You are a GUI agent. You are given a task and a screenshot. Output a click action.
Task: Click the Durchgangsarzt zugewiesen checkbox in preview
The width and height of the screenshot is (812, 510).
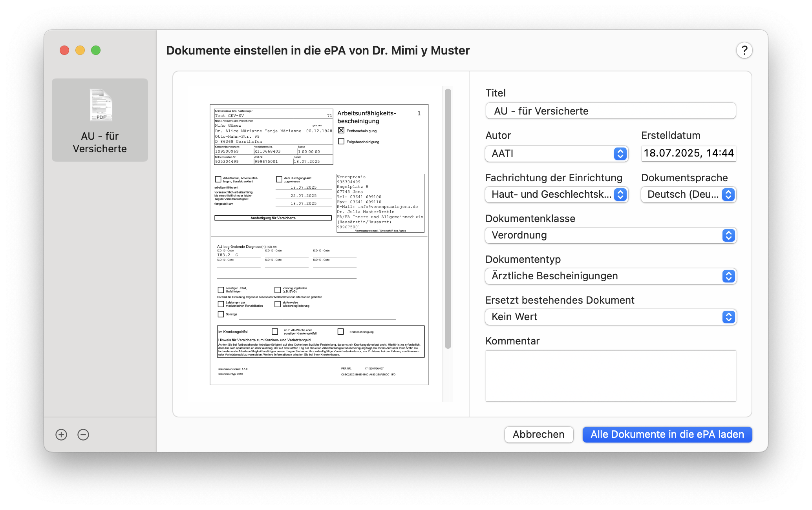point(279,179)
